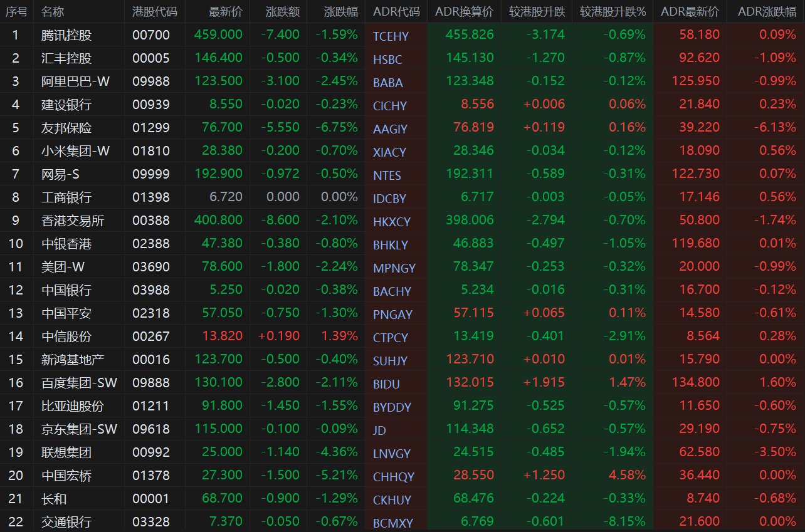Click the PNGAY ADR code
This screenshot has width=805, height=532.
(392, 315)
